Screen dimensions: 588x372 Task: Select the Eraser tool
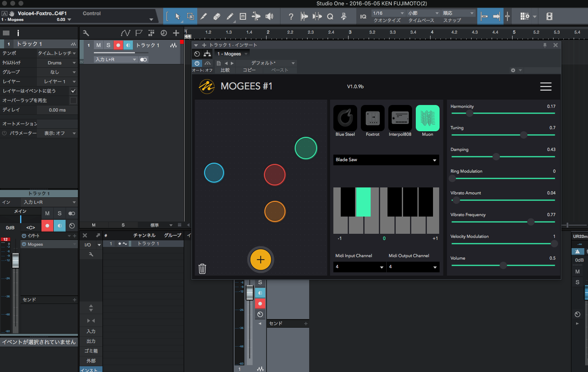coord(217,16)
